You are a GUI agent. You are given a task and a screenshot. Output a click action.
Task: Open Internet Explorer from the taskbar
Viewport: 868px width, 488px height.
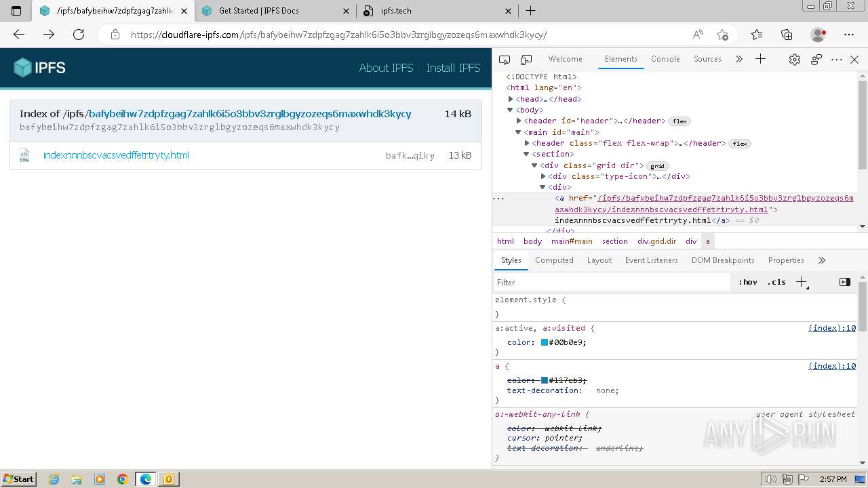(54, 479)
